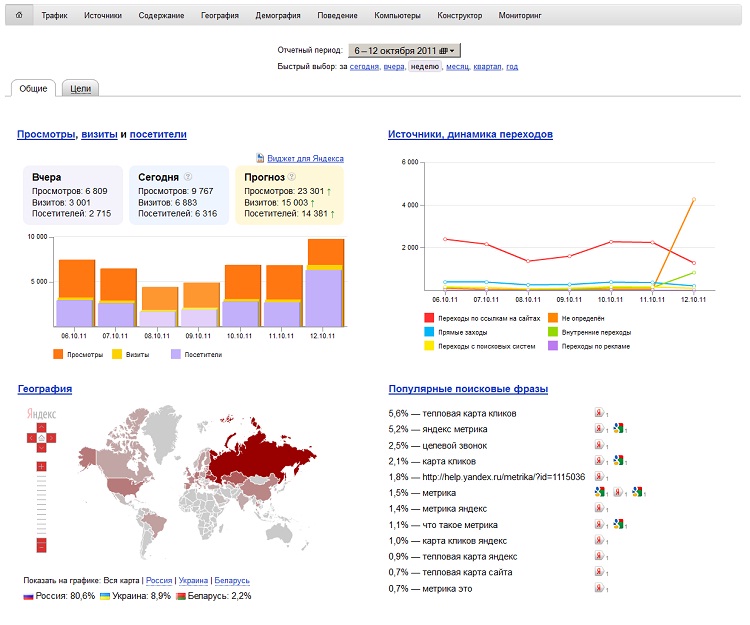
Task: Toggle the red Переходы по ссылкам legend item
Action: 429,317
